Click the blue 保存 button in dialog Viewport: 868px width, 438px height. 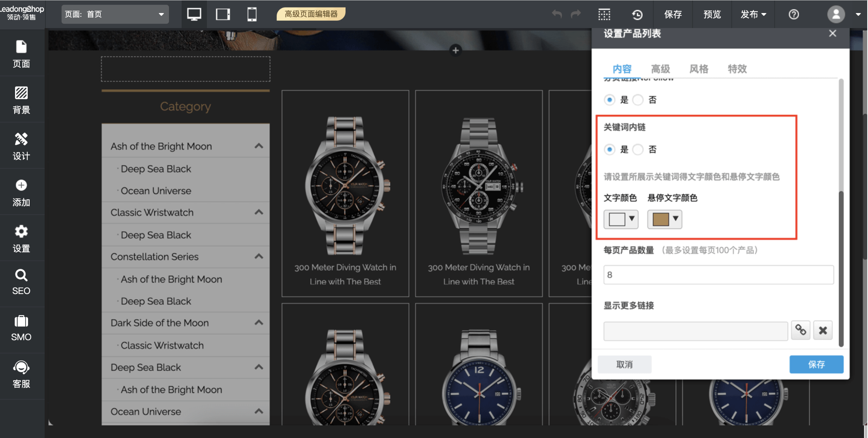[816, 364]
